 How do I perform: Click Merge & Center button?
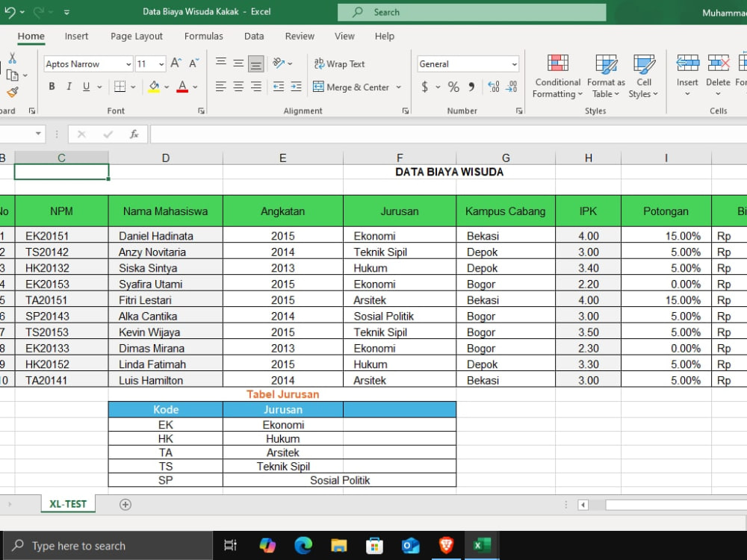351,87
